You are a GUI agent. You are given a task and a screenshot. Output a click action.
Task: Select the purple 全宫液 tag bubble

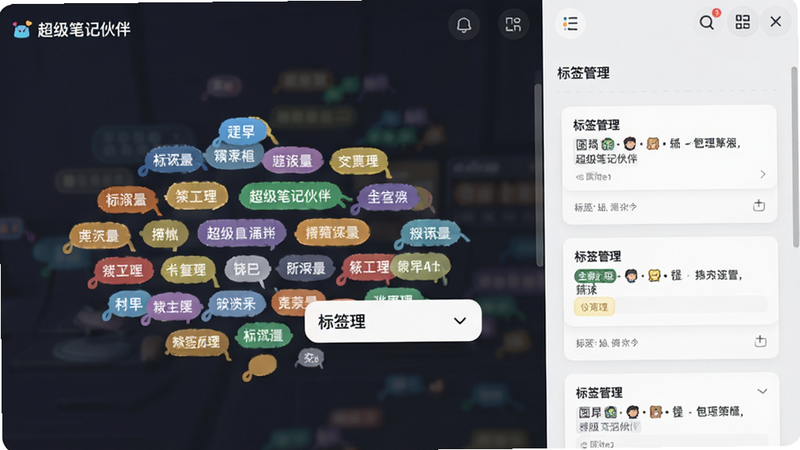point(388,197)
